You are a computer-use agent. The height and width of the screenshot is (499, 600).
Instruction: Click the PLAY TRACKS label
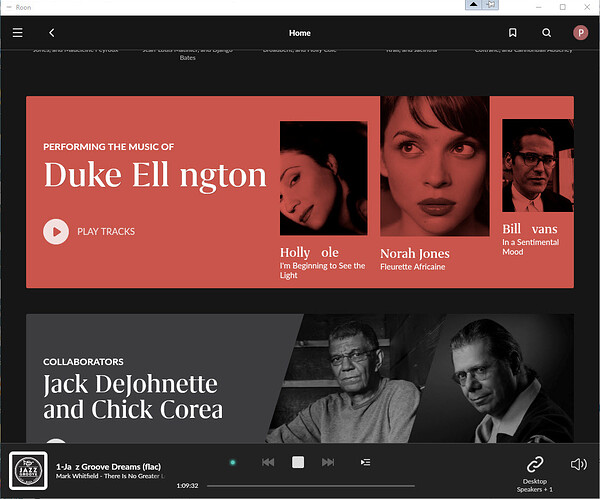tap(106, 232)
